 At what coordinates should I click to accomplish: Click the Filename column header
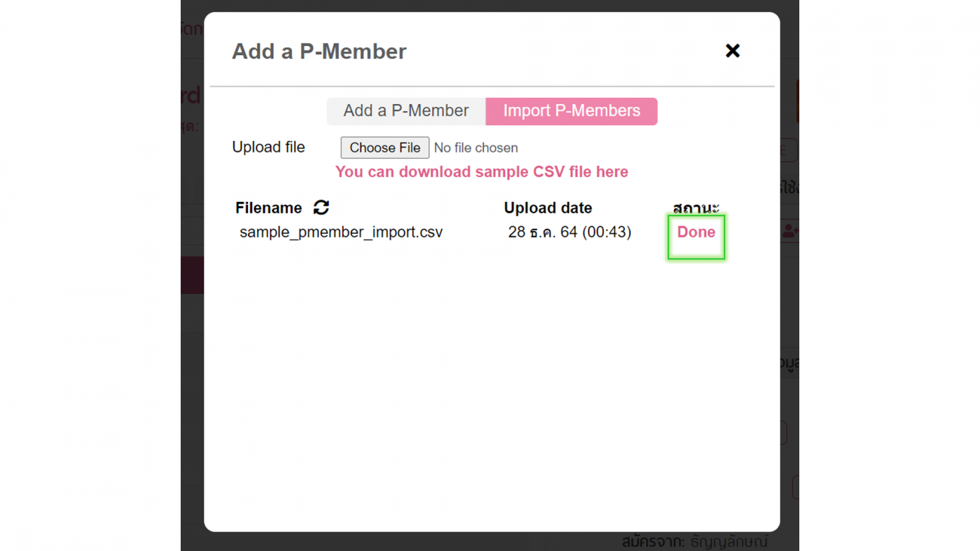point(268,208)
